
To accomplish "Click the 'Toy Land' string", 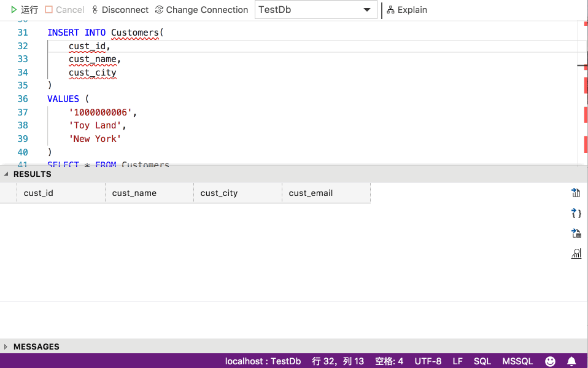I will tap(95, 125).
